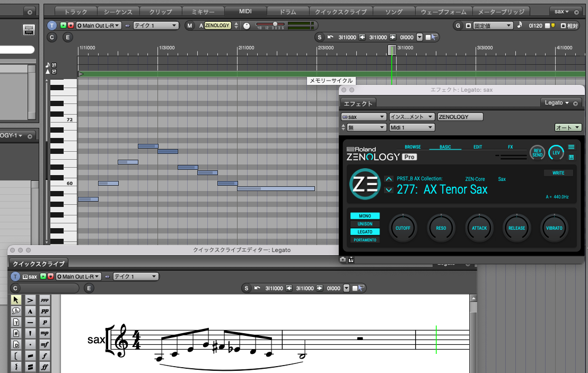Select the bracket tool in palette
Viewport: 588px width, 373px height.
16,355
